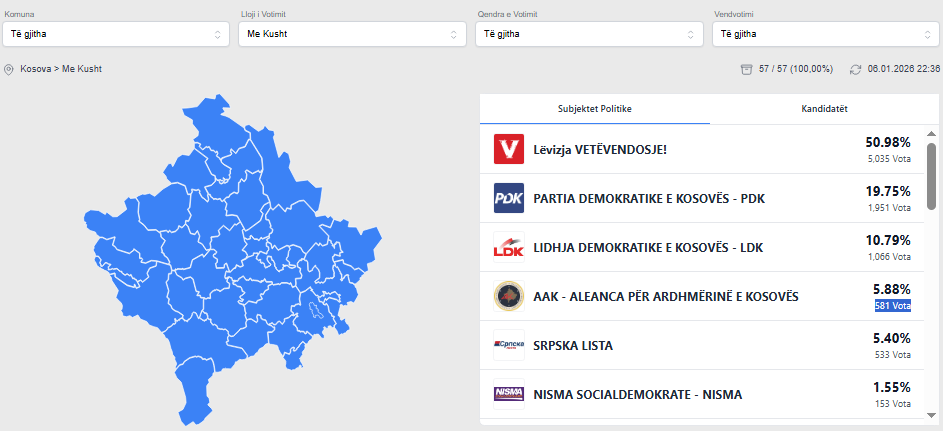943x431 pixels.
Task: Open the Vendvotimi dropdown
Action: 825,34
